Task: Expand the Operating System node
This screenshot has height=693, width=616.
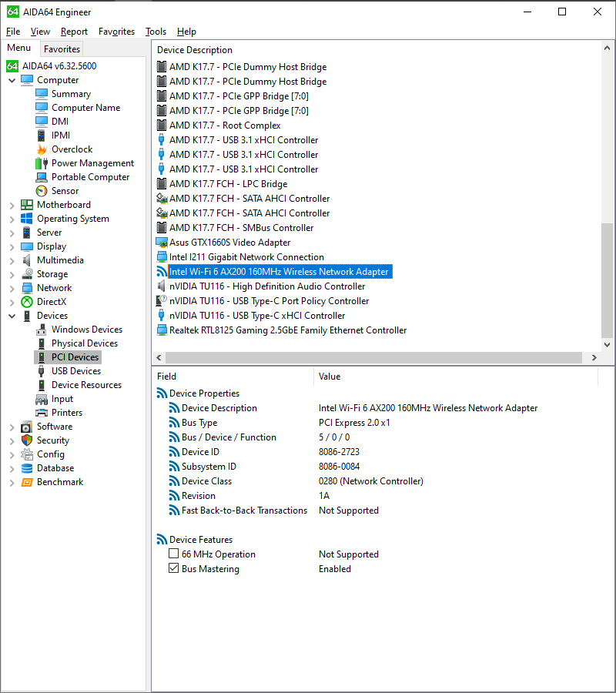Action: [x=12, y=219]
